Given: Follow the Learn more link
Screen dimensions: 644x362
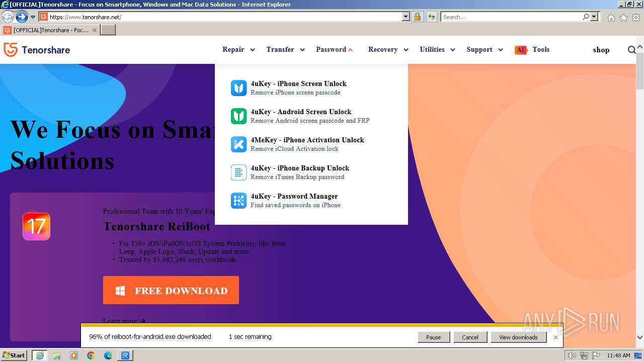Looking at the screenshot, I should [124, 320].
